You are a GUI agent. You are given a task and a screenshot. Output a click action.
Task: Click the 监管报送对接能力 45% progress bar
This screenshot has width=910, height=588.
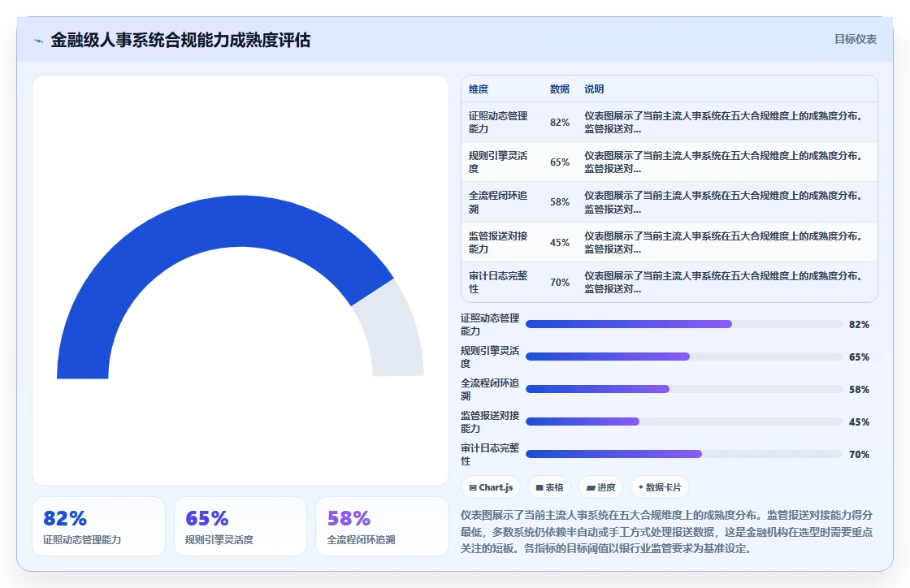click(x=683, y=422)
